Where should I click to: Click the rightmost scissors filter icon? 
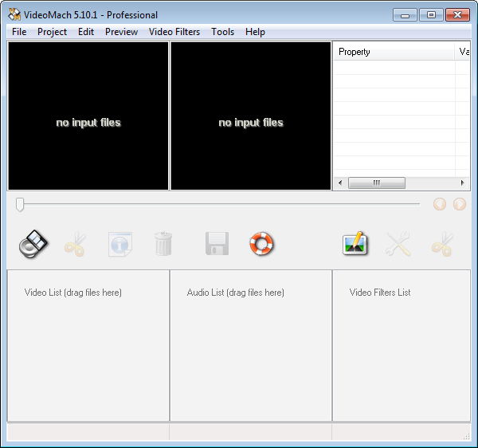point(441,244)
